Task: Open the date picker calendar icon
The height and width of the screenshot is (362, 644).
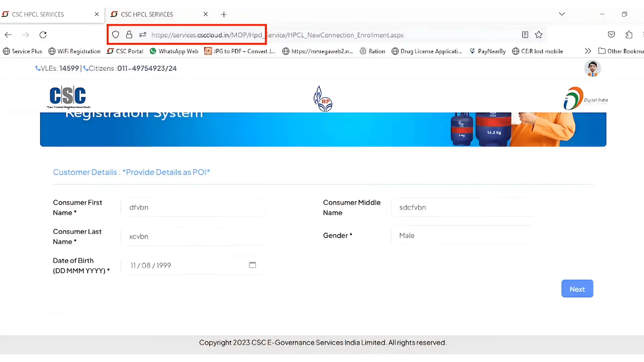Action: [252, 265]
